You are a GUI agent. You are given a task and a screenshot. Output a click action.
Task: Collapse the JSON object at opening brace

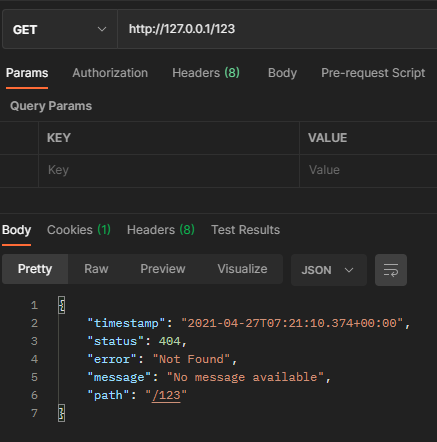pos(61,305)
